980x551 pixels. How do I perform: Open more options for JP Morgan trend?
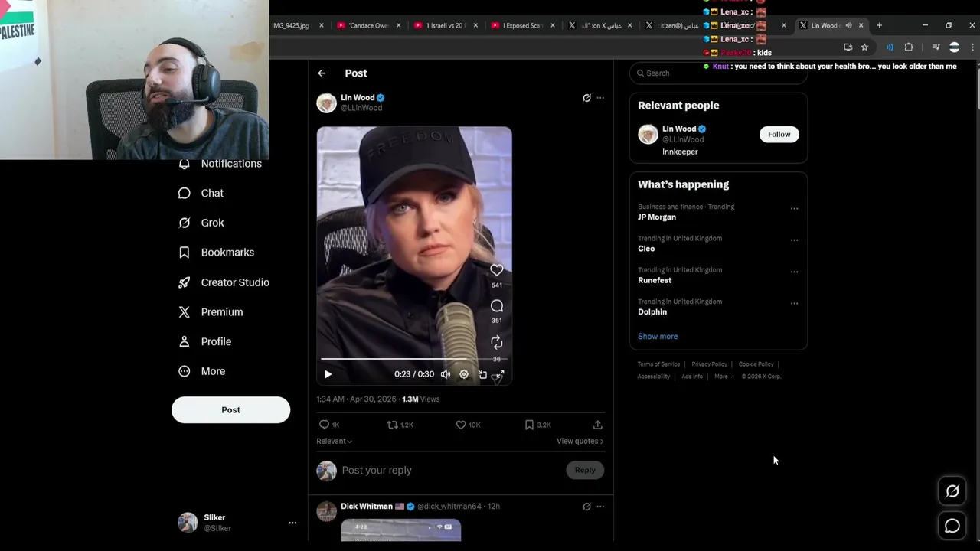(794, 209)
